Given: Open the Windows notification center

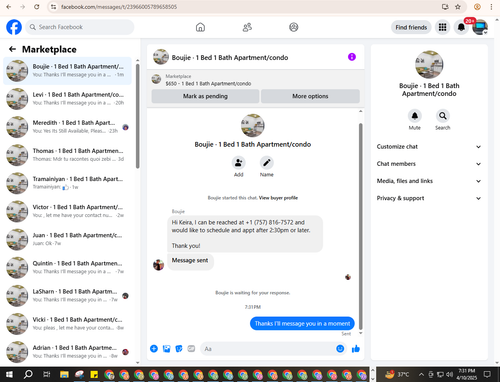Looking at the screenshot, I should tap(487, 374).
